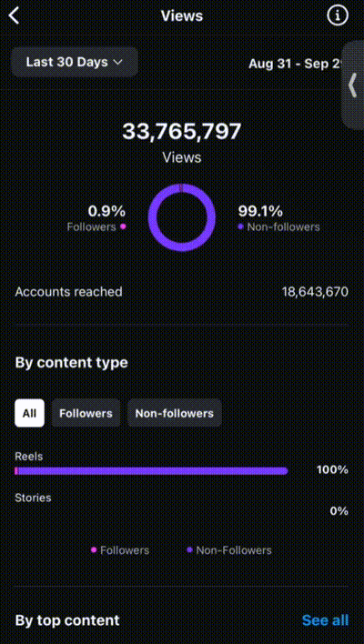Click the Followers pink legend dot by the donut
This screenshot has width=364, height=644.
click(x=123, y=226)
